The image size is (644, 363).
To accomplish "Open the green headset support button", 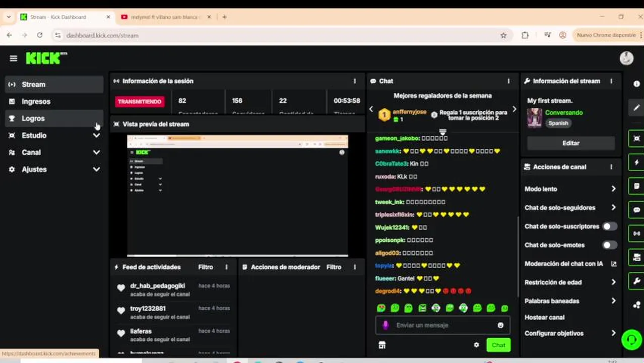I will point(632,339).
